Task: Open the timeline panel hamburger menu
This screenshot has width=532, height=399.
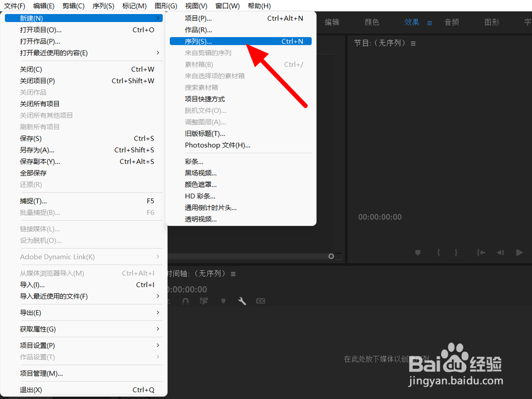Action: pyautogui.click(x=234, y=274)
